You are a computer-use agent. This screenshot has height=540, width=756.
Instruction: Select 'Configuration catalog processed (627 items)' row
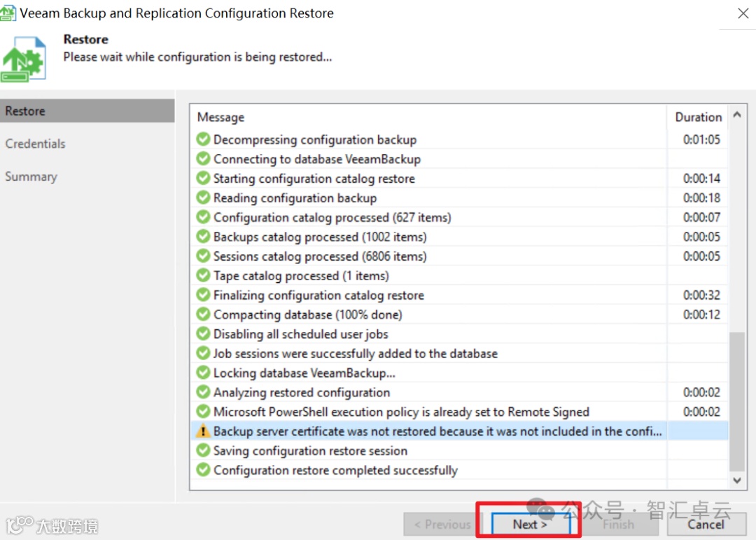(459, 217)
